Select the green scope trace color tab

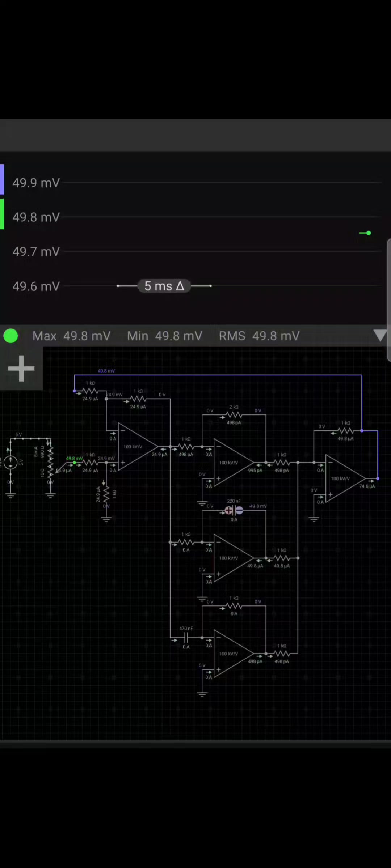click(2, 214)
